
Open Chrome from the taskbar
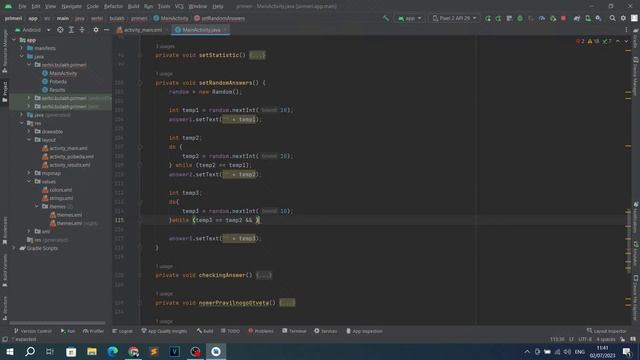pyautogui.click(x=133, y=351)
